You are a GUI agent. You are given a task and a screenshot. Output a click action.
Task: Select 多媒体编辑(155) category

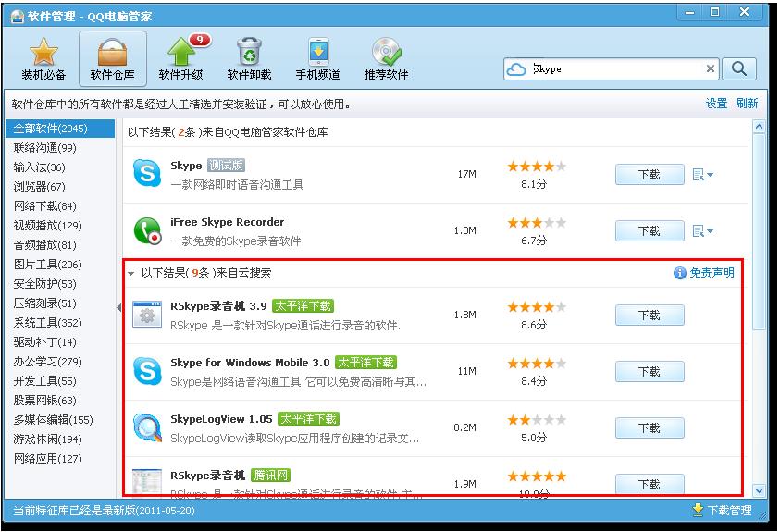[x=54, y=420]
